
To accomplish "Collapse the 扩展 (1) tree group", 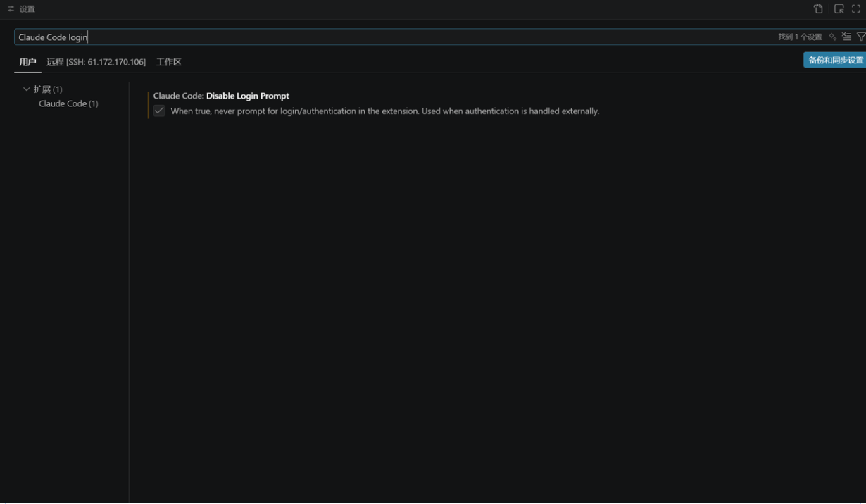I will [27, 89].
